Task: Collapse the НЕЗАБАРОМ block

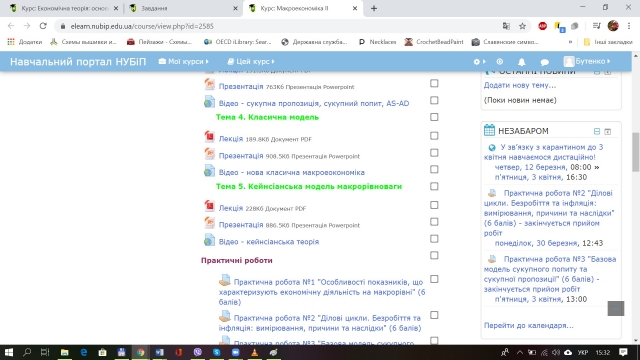Action: (597, 131)
